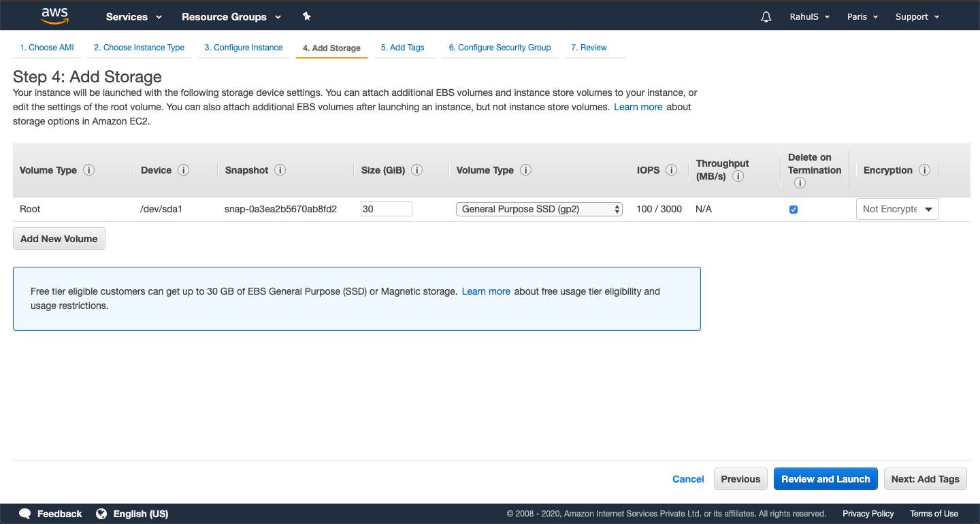This screenshot has width=980, height=524.
Task: Click the Feedback speech bubble icon
Action: [x=24, y=513]
